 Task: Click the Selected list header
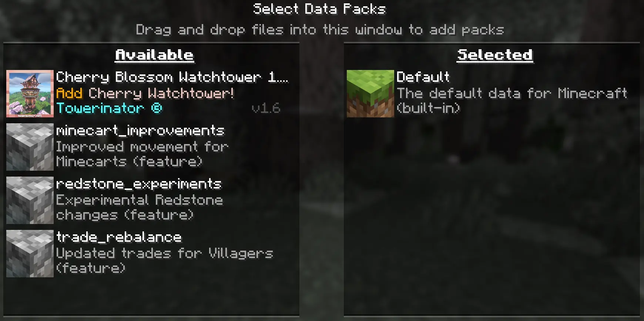point(495,55)
